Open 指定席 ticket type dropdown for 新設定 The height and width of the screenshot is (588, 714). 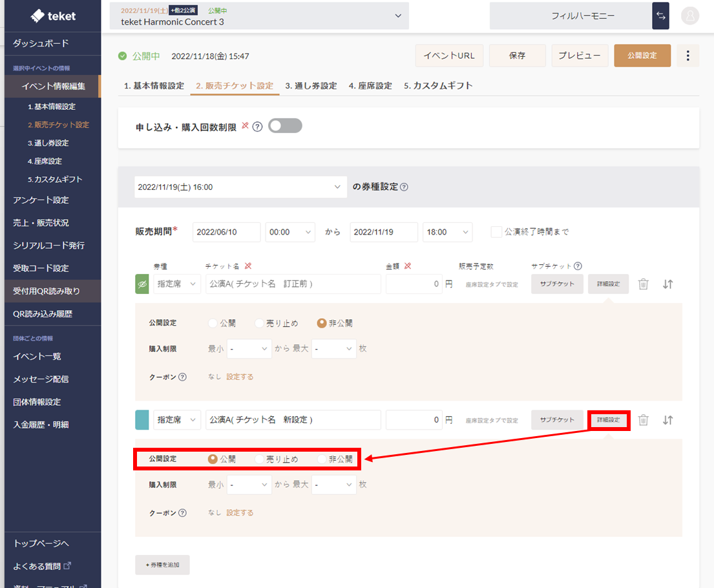coord(177,420)
